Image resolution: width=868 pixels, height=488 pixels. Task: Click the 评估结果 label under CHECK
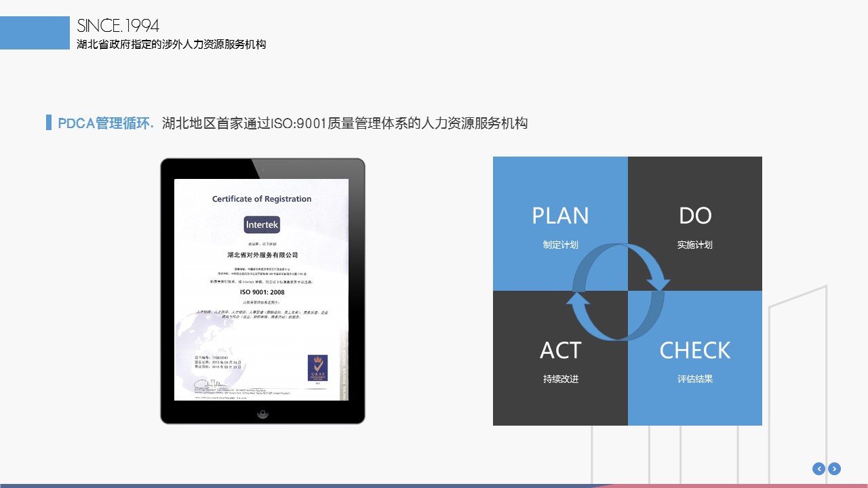tap(695, 379)
